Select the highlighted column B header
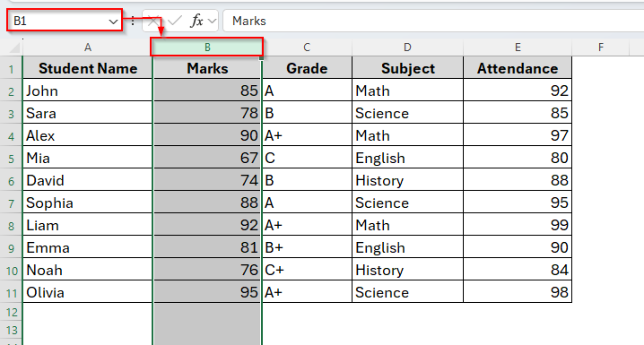 tap(208, 47)
